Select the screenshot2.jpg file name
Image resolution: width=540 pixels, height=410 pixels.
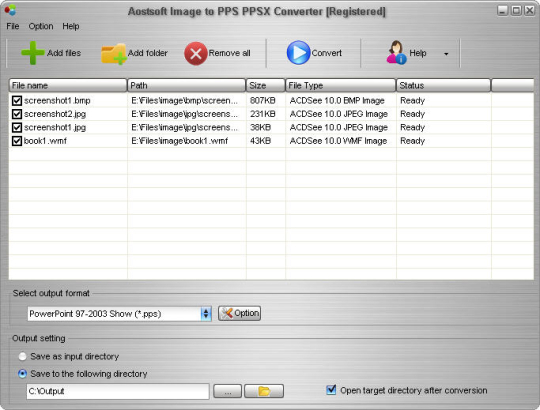pyautogui.click(x=55, y=114)
